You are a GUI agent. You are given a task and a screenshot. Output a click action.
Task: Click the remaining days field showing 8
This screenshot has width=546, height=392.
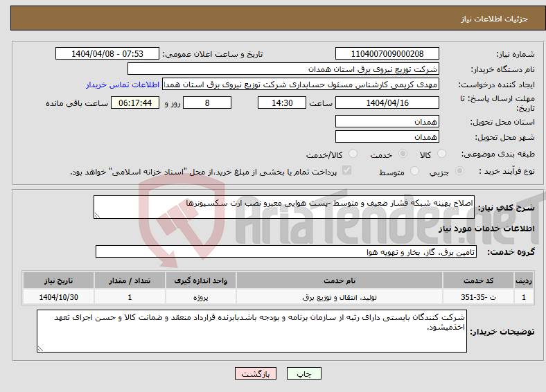(207, 103)
